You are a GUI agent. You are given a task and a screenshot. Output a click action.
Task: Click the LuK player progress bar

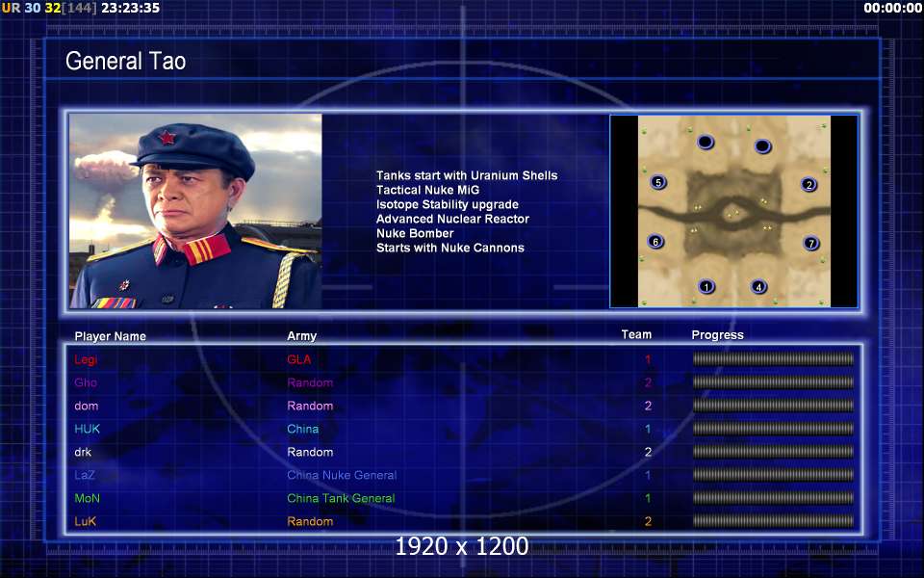[x=773, y=521]
